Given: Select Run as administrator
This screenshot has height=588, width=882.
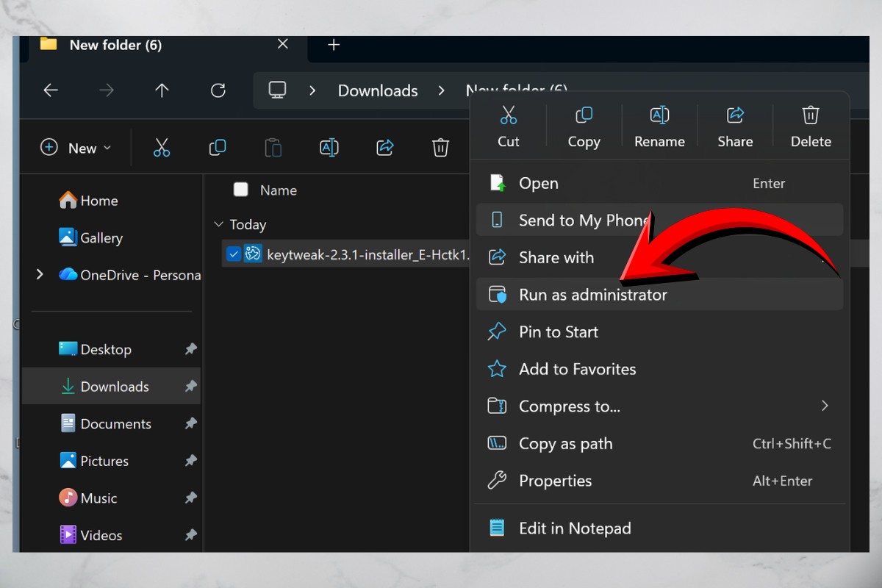Looking at the screenshot, I should (x=592, y=295).
